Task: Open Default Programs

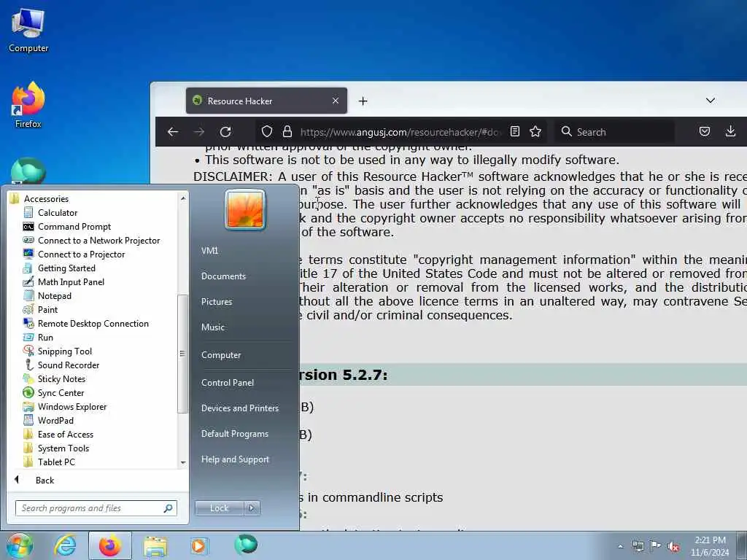Action: pyautogui.click(x=235, y=434)
